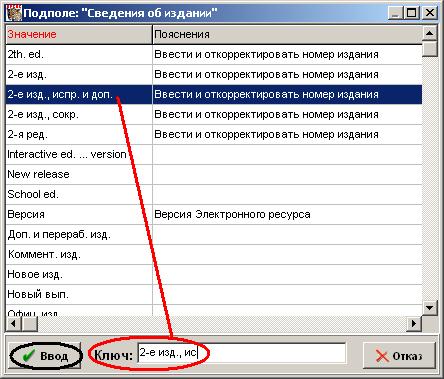Click the vertical scrollbar up arrow
444x379 pixels.
430,33
